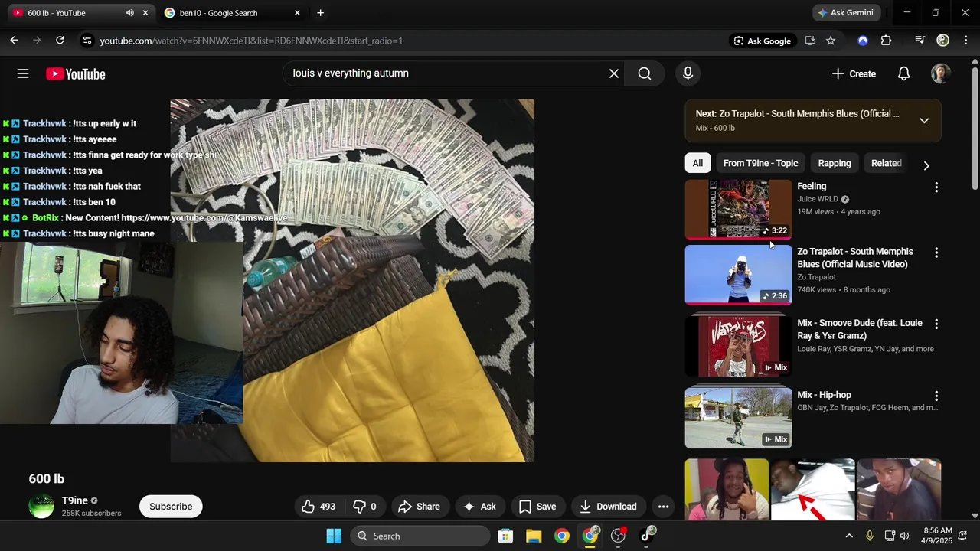The width and height of the screenshot is (980, 551).
Task: Open taskbar clock showing 8:56 AM
Action: (x=938, y=536)
